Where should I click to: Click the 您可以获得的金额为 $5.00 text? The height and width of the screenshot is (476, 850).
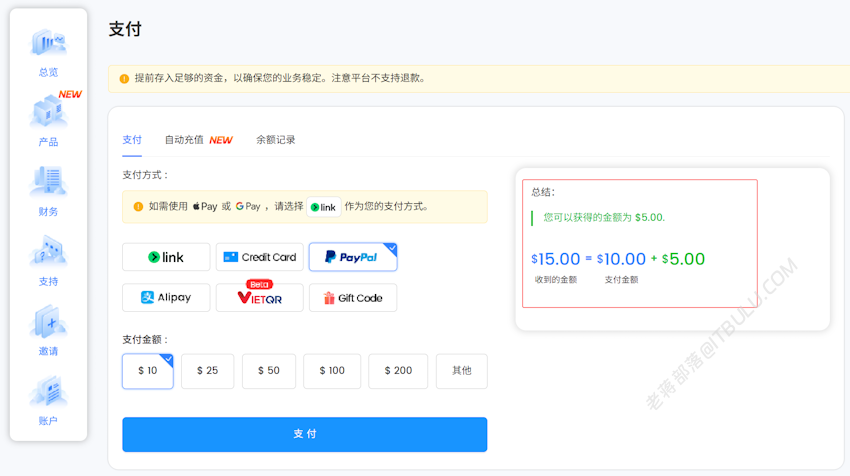[604, 217]
